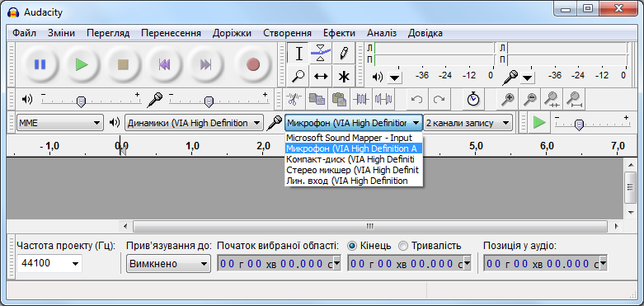The height and width of the screenshot is (306, 644).
Task: Click the Fit Selection zoom icon
Action: [x=552, y=99]
